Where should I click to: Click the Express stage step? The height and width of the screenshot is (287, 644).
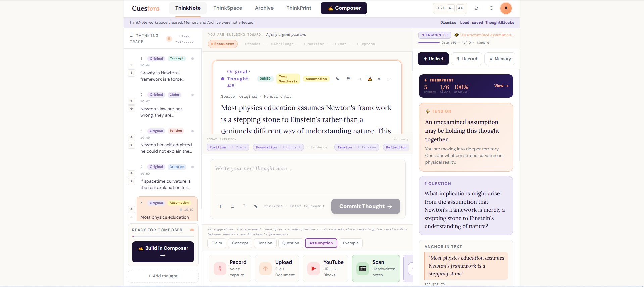coord(366,44)
